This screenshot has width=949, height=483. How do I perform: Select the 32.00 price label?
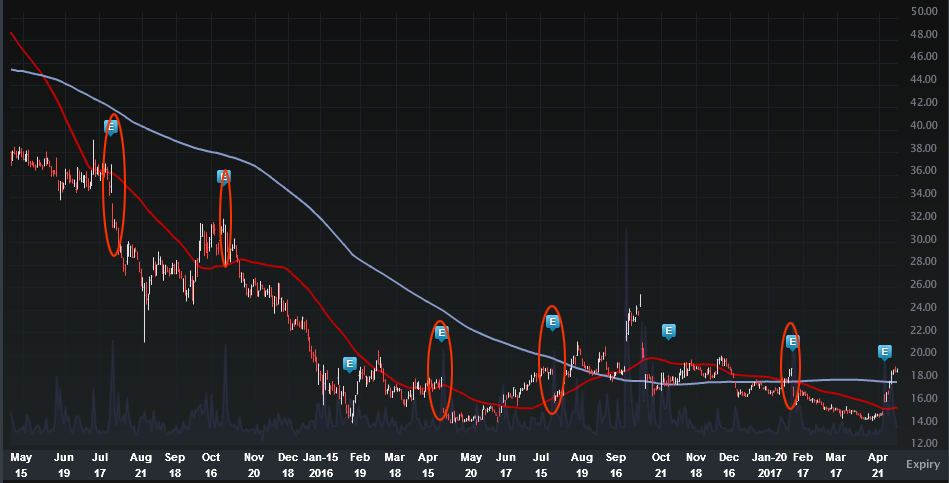tap(924, 216)
